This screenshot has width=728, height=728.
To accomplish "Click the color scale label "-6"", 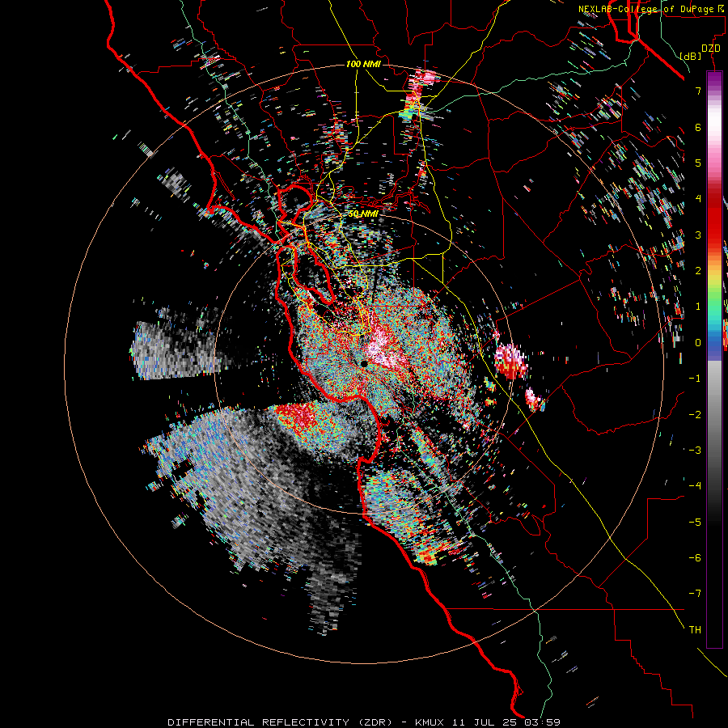I will [x=695, y=558].
